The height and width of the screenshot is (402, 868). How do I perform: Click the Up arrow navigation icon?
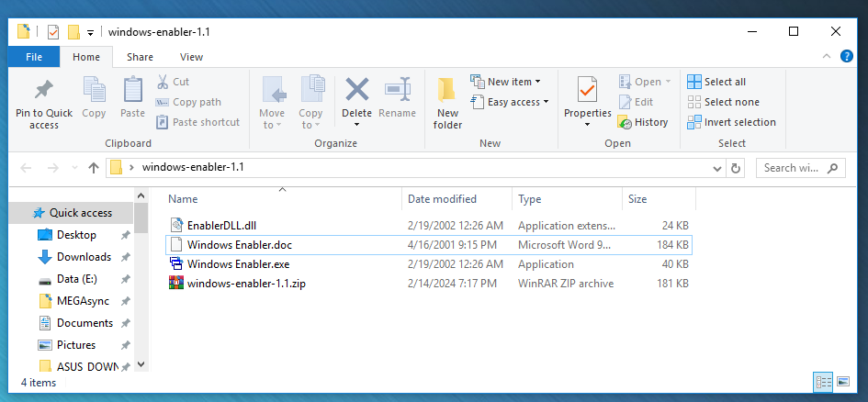coord(93,168)
